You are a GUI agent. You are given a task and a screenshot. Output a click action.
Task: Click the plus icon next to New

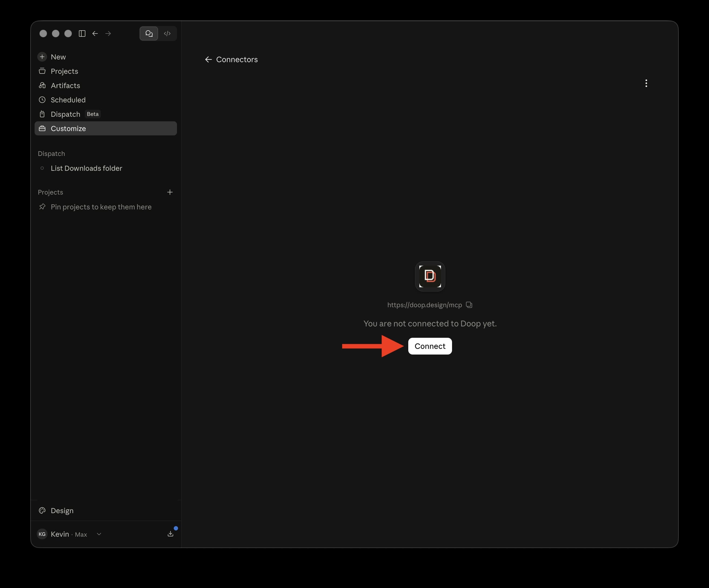pos(42,57)
